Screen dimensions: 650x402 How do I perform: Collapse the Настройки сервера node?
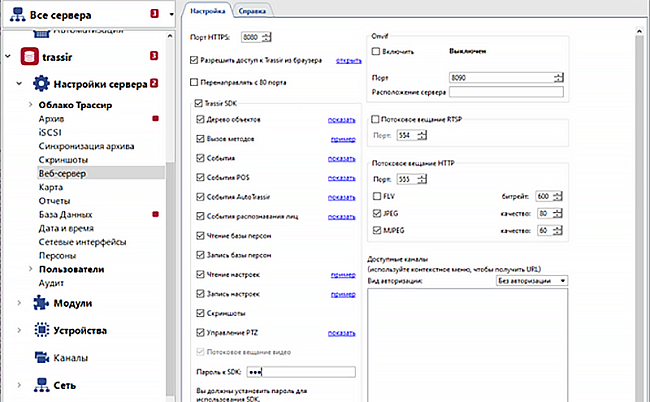point(19,83)
